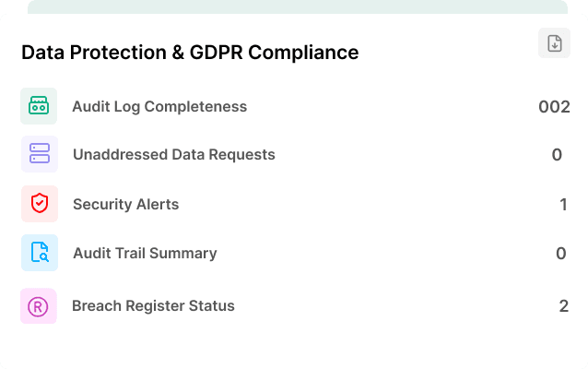588x369 pixels.
Task: Open the Breach Register Status label
Action: tap(153, 306)
